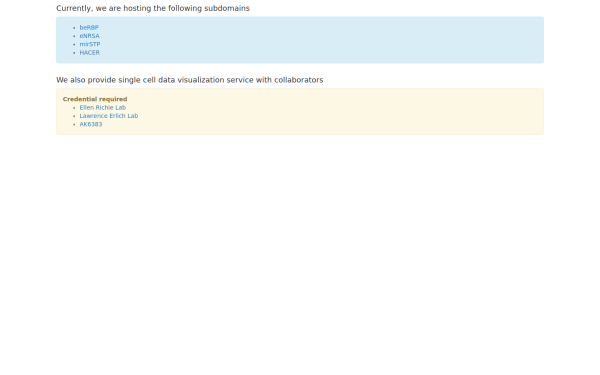The width and height of the screenshot is (600, 375).
Task: Click the 'We also provide single cell data visualization' heading
Action: pos(189,80)
